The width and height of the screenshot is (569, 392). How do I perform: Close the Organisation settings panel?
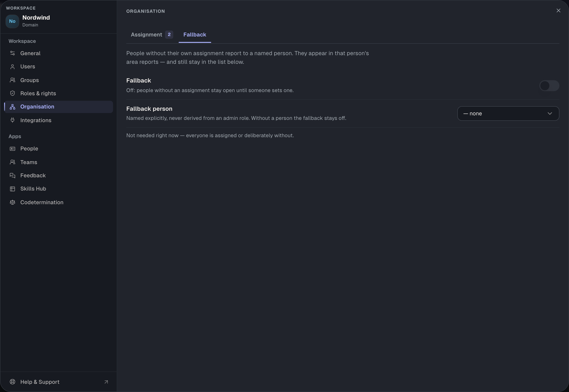coord(559,10)
